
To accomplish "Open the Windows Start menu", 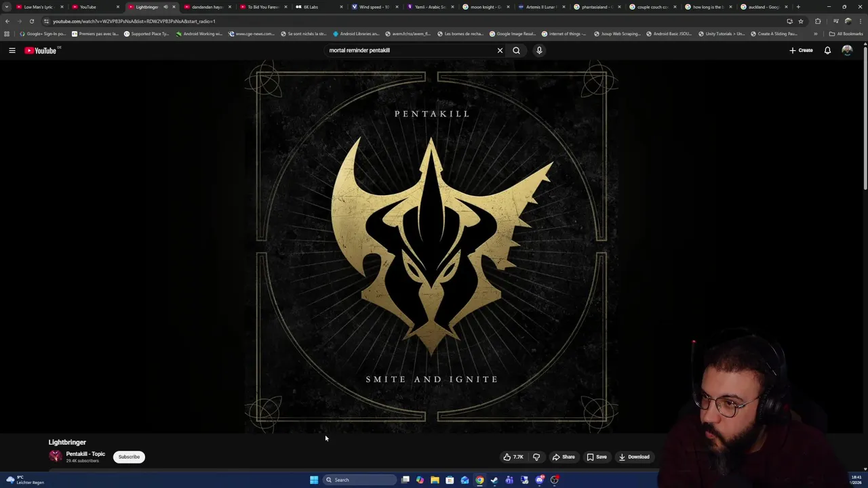I will (x=314, y=480).
